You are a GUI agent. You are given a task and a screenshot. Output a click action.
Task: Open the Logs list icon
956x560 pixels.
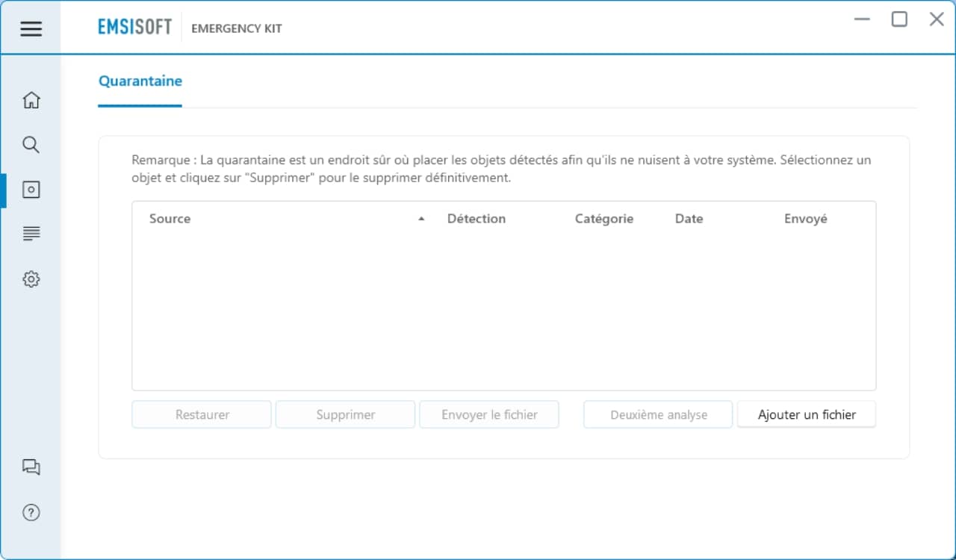click(x=31, y=234)
